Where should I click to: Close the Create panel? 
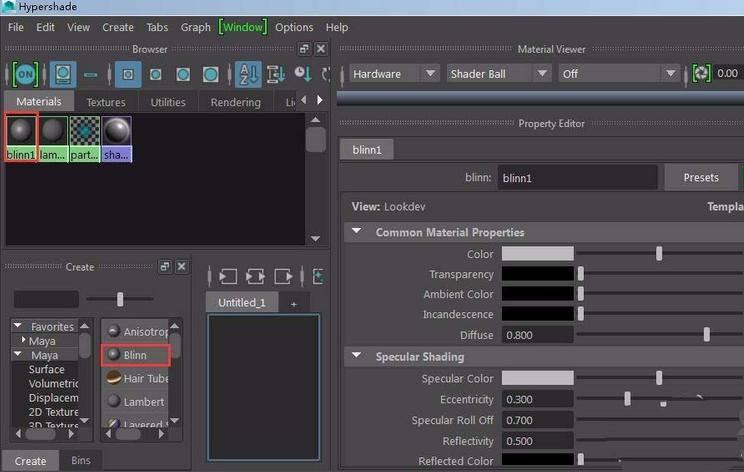181,267
